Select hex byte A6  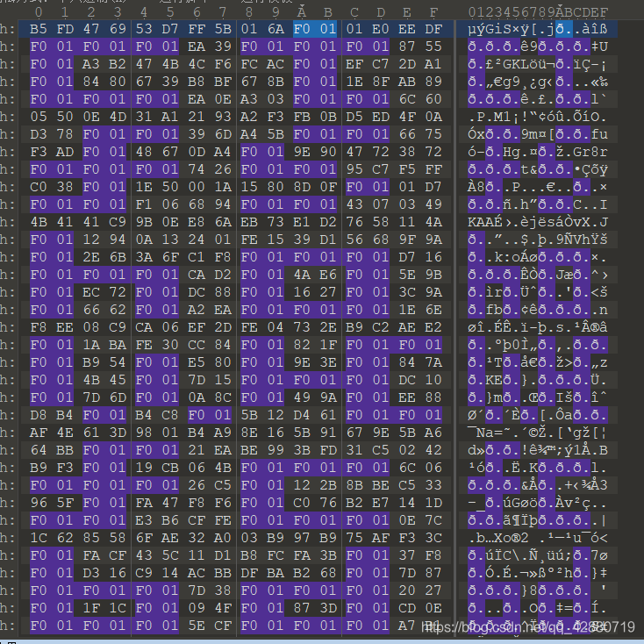click(433, 433)
